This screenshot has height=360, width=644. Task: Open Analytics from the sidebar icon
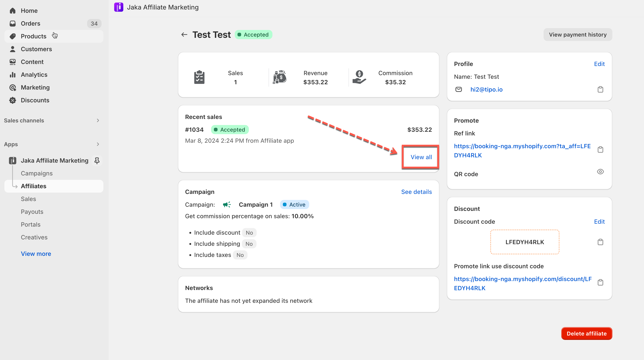click(12, 75)
